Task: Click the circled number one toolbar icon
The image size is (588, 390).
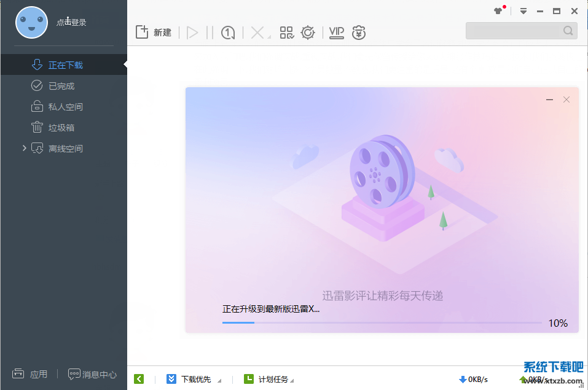Action: 227,33
